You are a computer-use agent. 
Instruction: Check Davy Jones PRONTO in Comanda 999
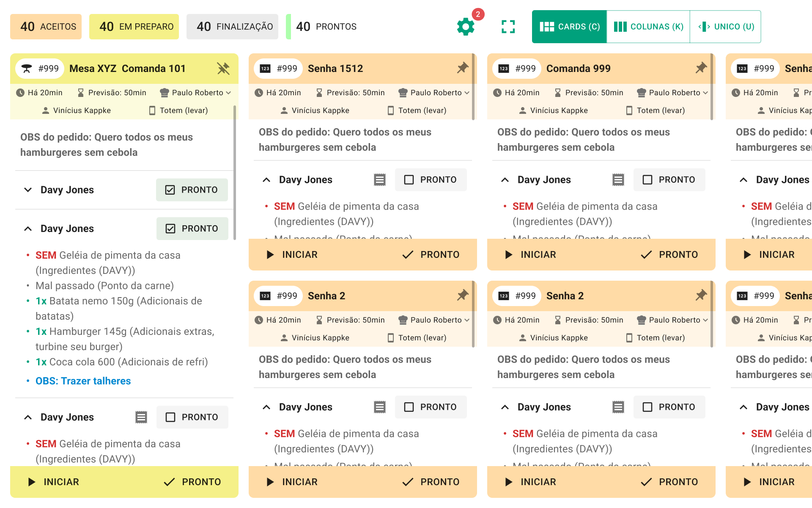pyautogui.click(x=669, y=180)
